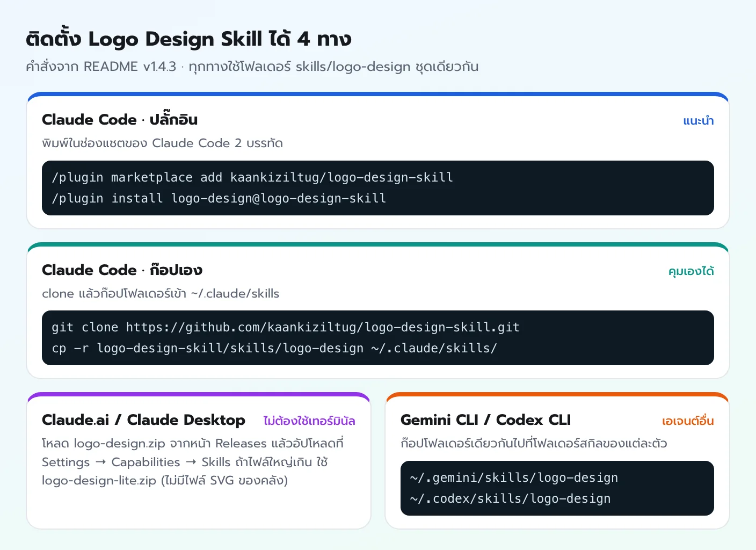Image resolution: width=756 pixels, height=550 pixels.
Task: Click the line "Settings → Capabilities → Skills ถ้าไฟล์ใหญ่เกิน ใช้"
Action: (x=185, y=462)
